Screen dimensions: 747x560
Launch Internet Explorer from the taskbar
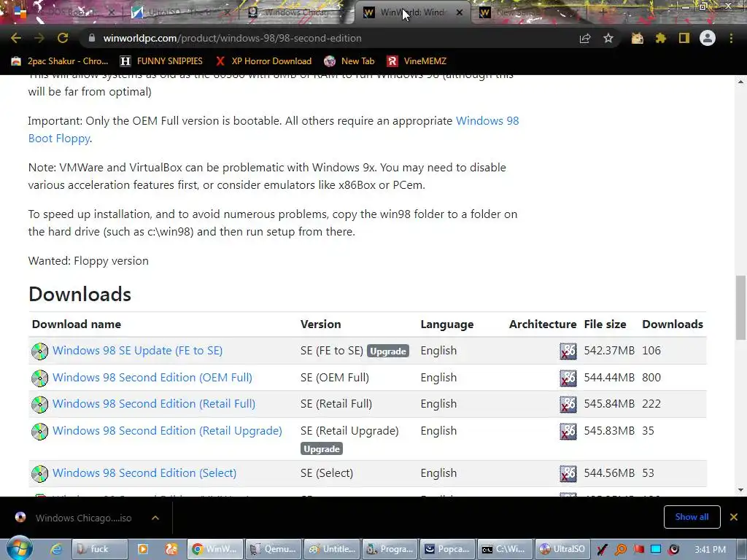55,550
